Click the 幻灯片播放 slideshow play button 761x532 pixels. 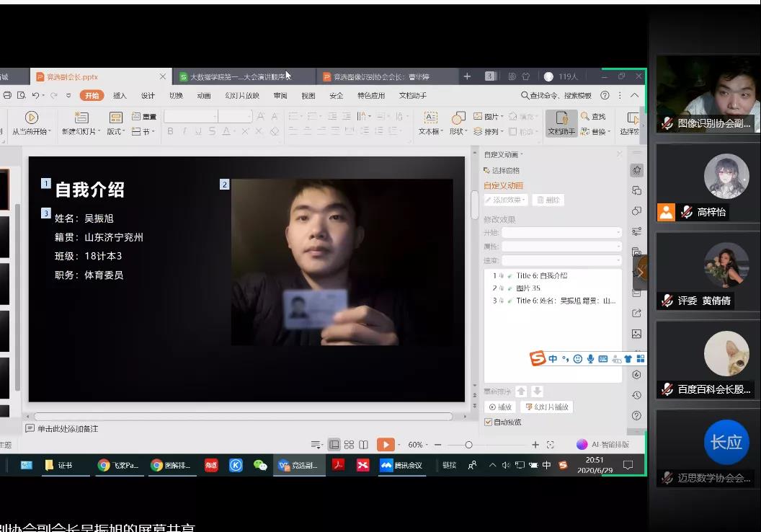pyautogui.click(x=546, y=407)
